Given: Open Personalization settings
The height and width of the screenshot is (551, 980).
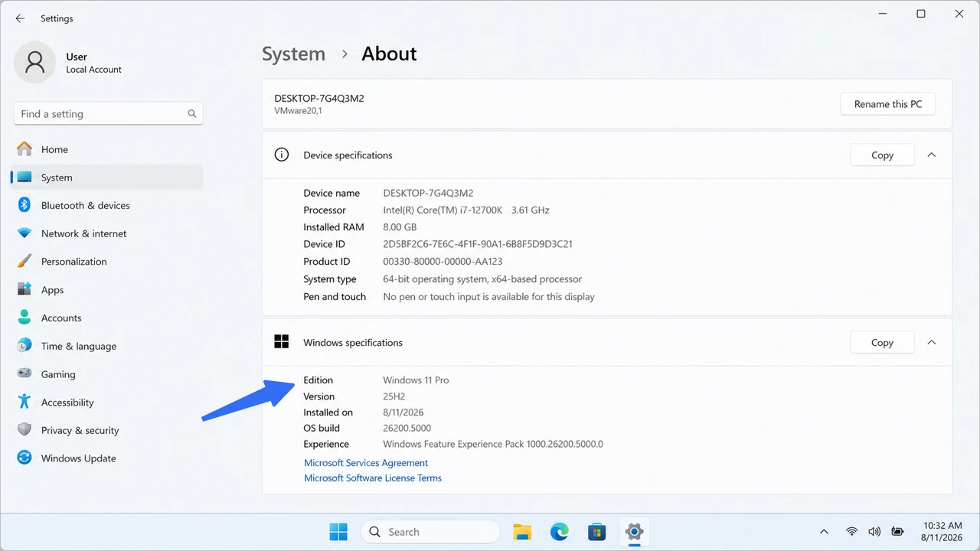Looking at the screenshot, I should coord(106,261).
